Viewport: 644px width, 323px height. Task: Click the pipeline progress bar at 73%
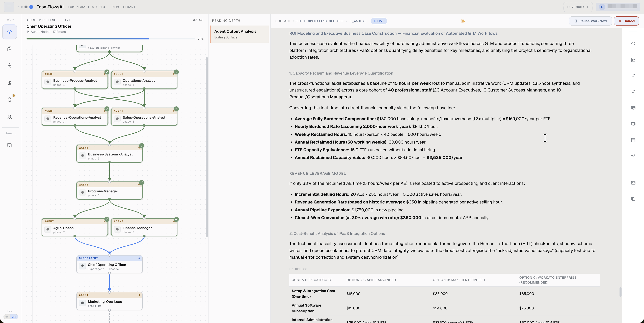[111, 39]
